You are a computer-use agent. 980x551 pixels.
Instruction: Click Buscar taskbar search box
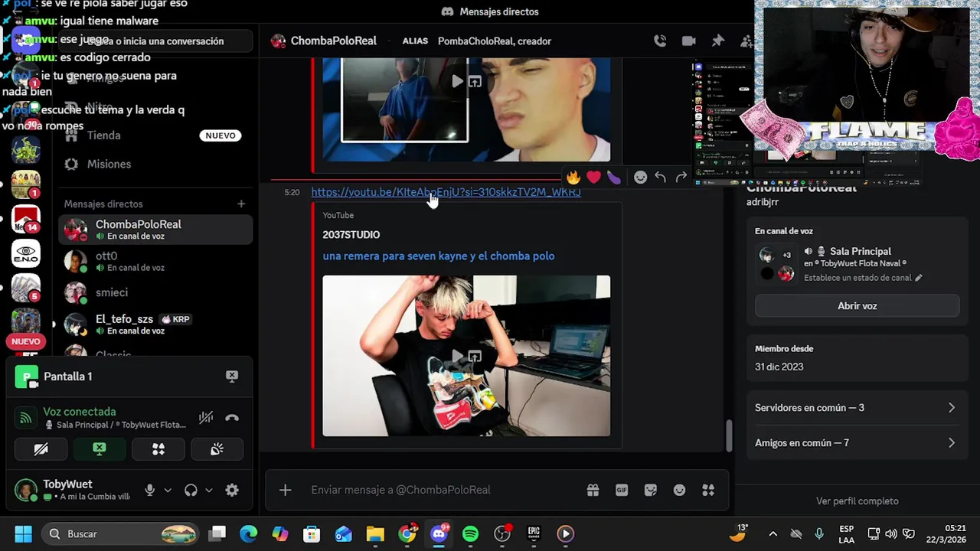click(x=119, y=533)
